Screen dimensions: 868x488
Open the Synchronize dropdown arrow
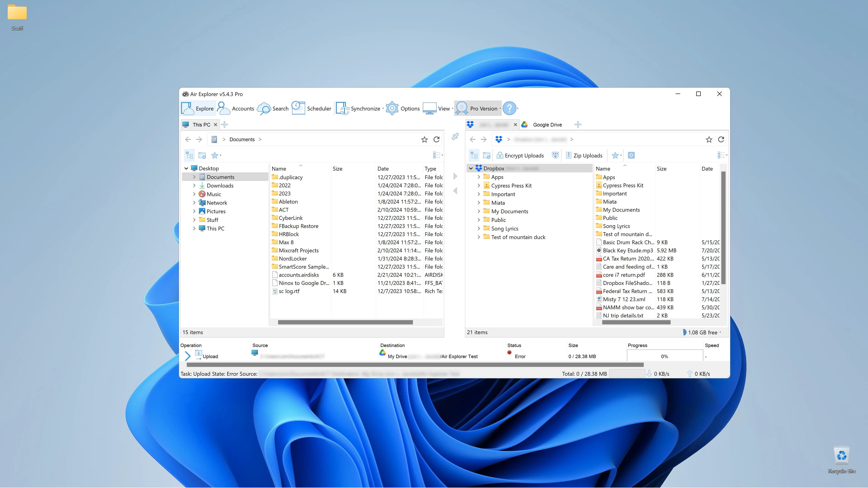(383, 108)
